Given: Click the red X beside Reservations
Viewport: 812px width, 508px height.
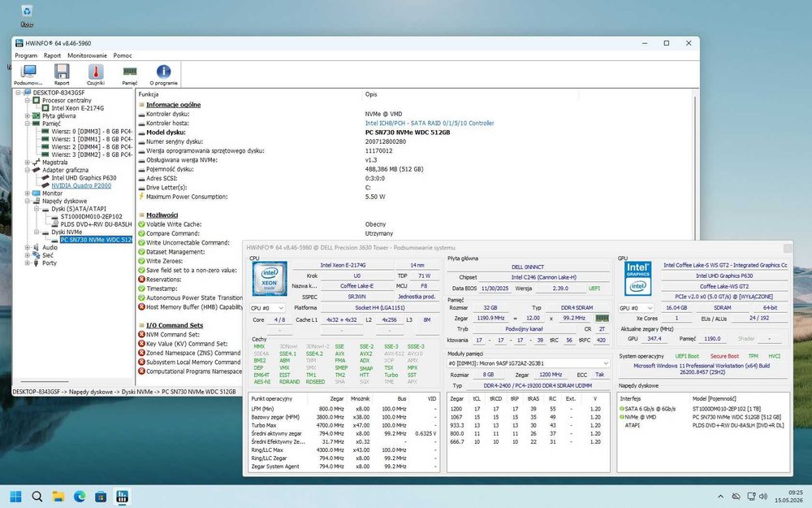Looking at the screenshot, I should (141, 280).
